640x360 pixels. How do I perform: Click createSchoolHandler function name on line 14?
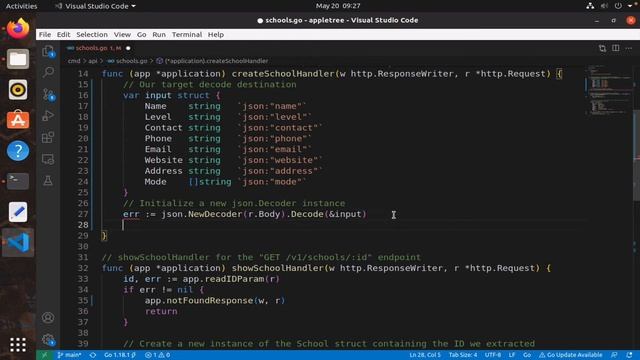tap(283, 74)
